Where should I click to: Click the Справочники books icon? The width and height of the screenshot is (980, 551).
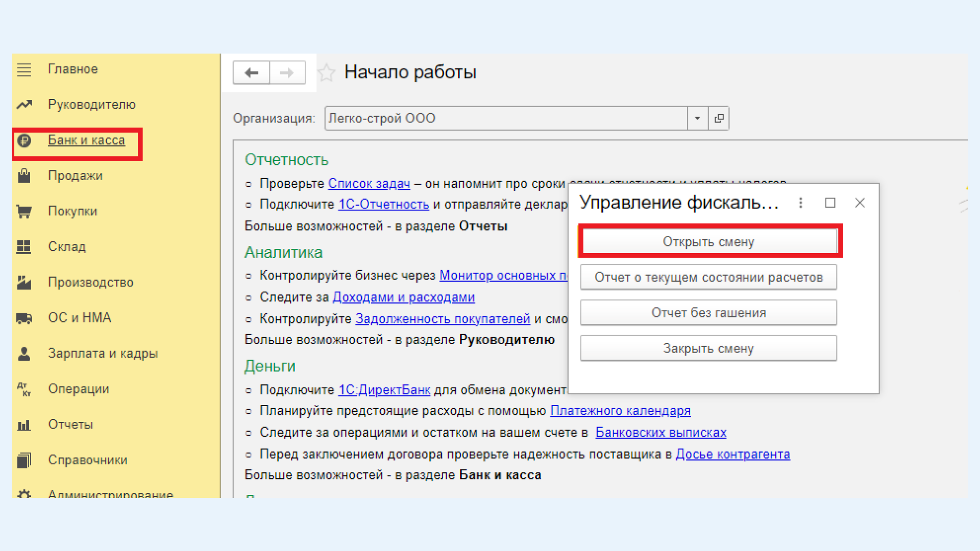pos(24,460)
